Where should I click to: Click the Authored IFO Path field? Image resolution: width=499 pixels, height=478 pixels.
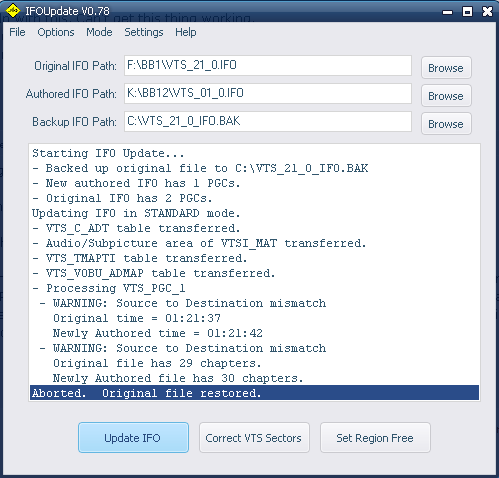pos(268,93)
